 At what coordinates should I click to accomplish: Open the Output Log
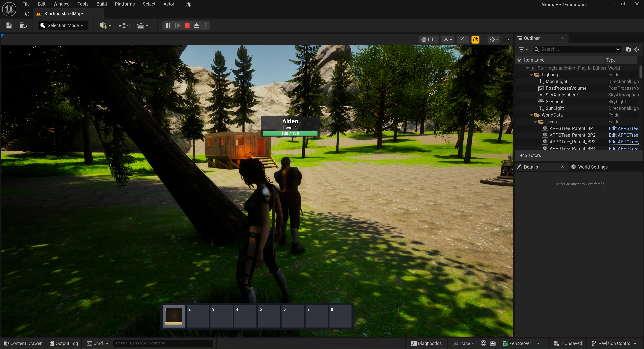(x=64, y=343)
